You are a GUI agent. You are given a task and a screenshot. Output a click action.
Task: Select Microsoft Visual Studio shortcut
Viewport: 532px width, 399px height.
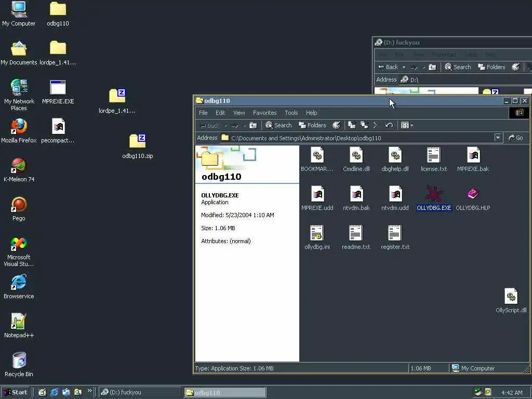coord(19,252)
